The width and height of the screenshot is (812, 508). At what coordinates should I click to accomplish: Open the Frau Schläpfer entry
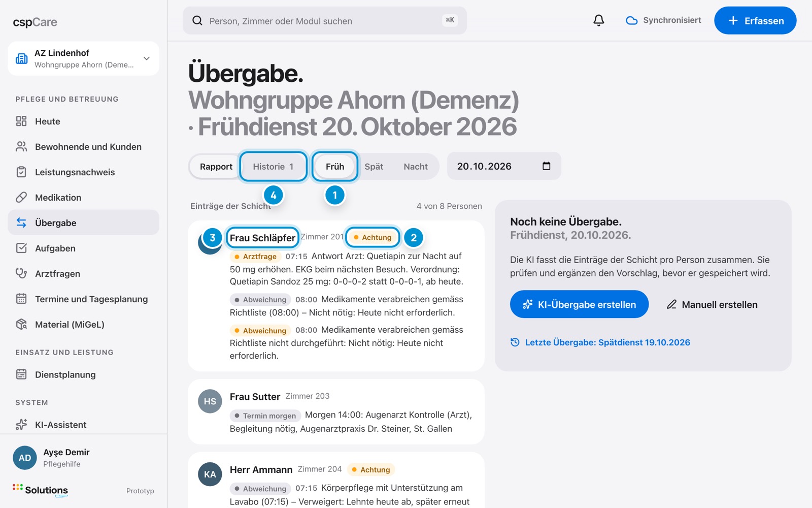[x=262, y=237]
